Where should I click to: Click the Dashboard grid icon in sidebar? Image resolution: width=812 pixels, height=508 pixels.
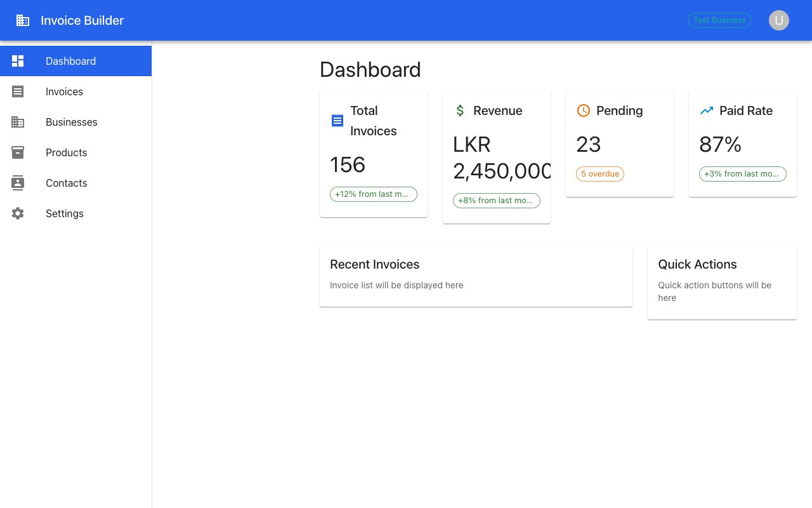[x=18, y=61]
